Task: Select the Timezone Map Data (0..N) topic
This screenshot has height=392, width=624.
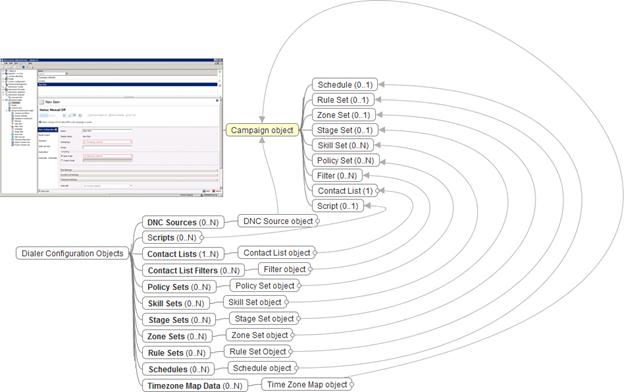Action: coord(195,386)
